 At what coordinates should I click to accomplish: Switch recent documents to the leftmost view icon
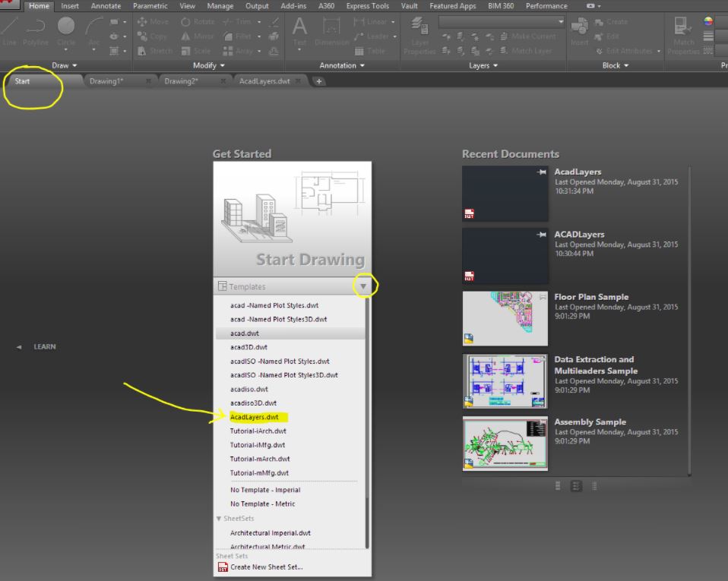558,486
